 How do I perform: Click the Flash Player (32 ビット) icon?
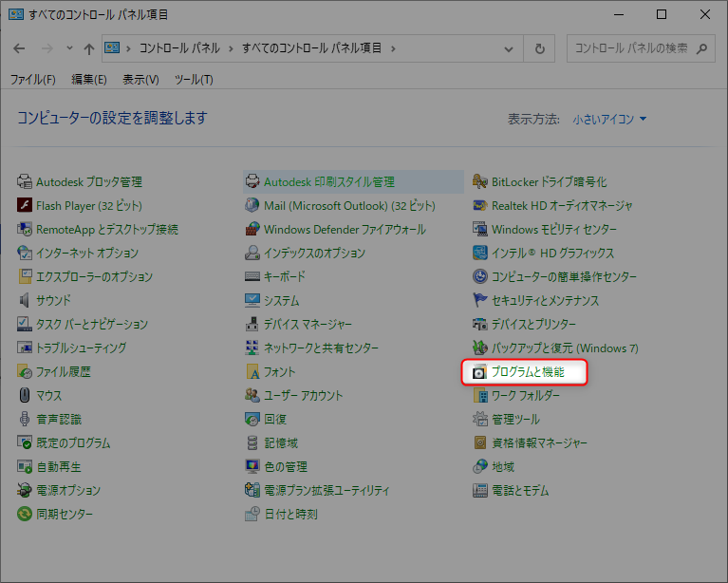tap(24, 205)
